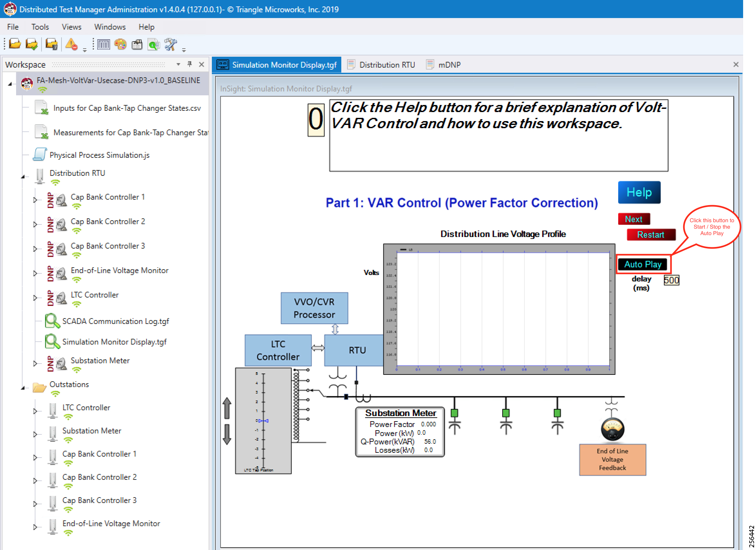Pin the Workspace panel with pushpin icon
The image size is (756, 550).
(x=190, y=64)
